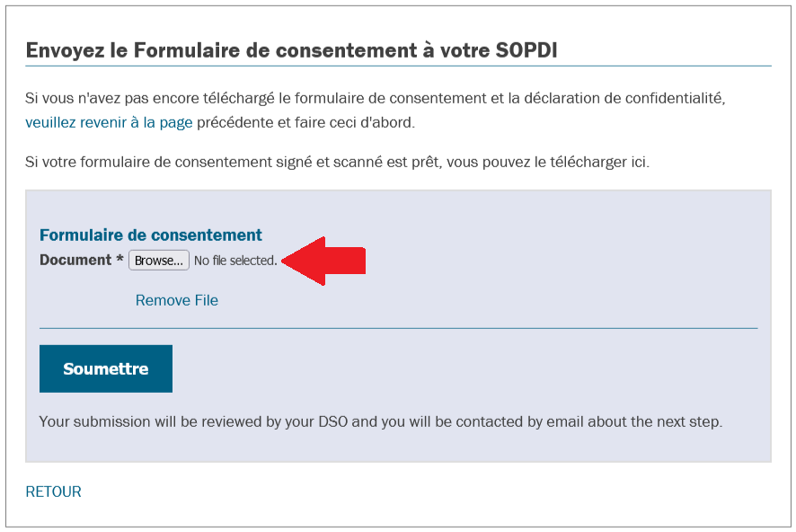Click the word 'SOPDI' in the heading

coord(526,50)
